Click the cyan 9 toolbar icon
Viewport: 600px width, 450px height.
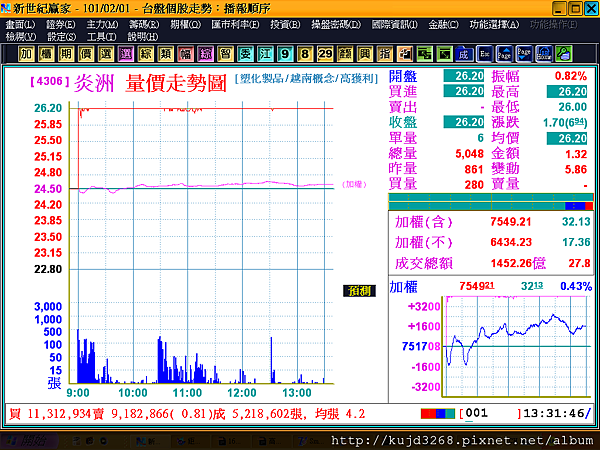(x=285, y=54)
